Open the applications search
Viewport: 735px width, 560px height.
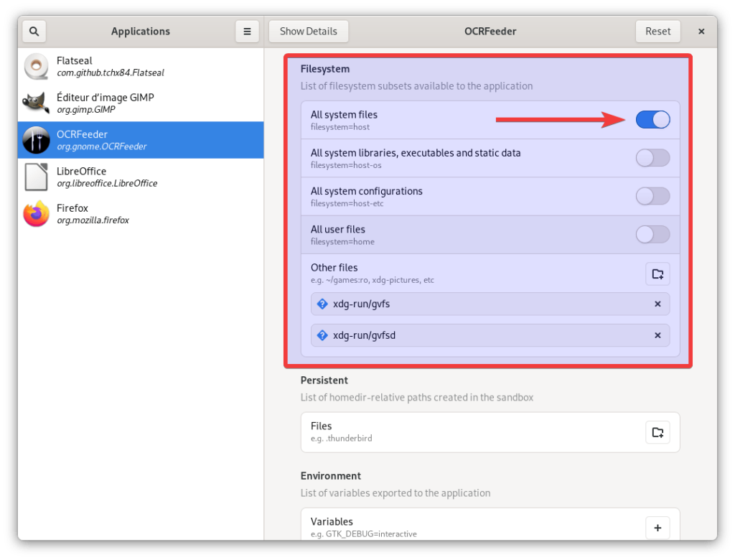34,32
